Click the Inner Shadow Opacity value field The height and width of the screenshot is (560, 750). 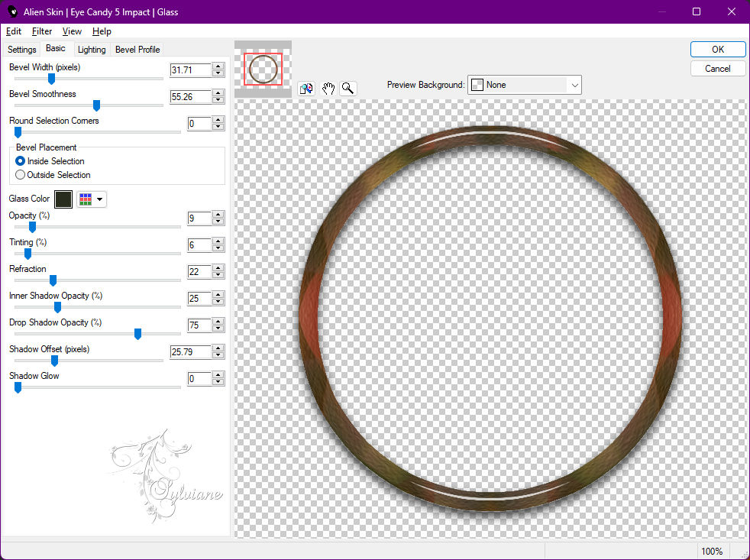[199, 299]
